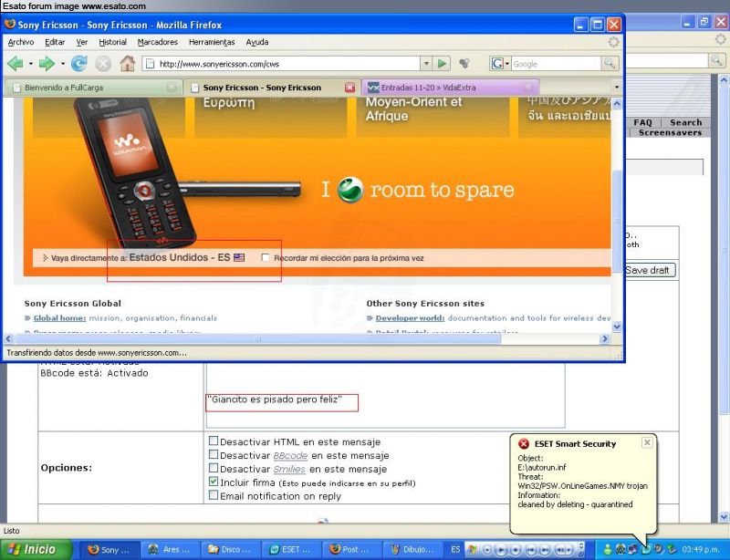
Task: Open the United States flag icon beside Estados Undidos
Action: [239, 257]
